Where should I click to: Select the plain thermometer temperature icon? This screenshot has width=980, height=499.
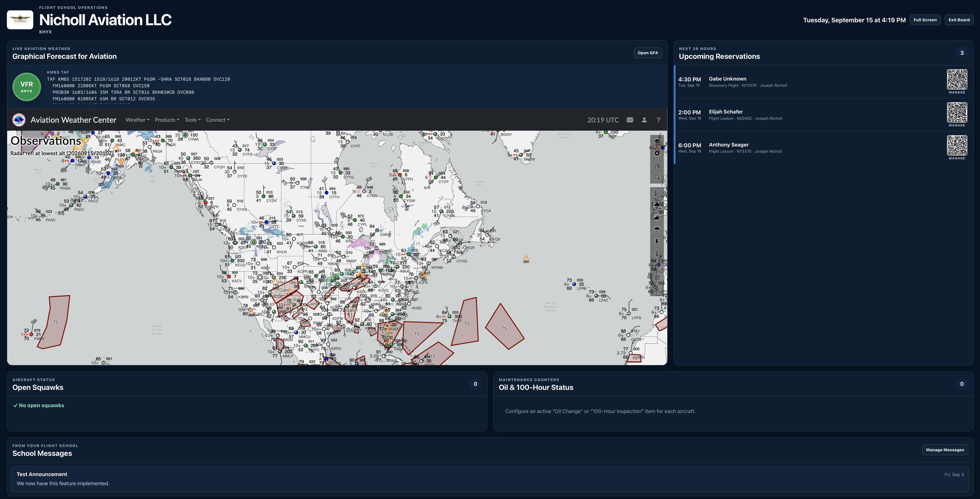pyautogui.click(x=657, y=254)
